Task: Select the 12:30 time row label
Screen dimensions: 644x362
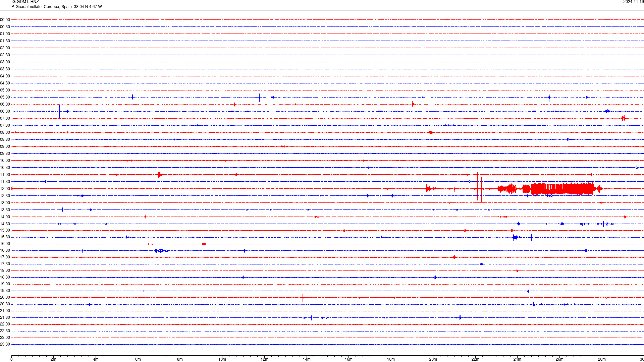Action: (x=5, y=196)
